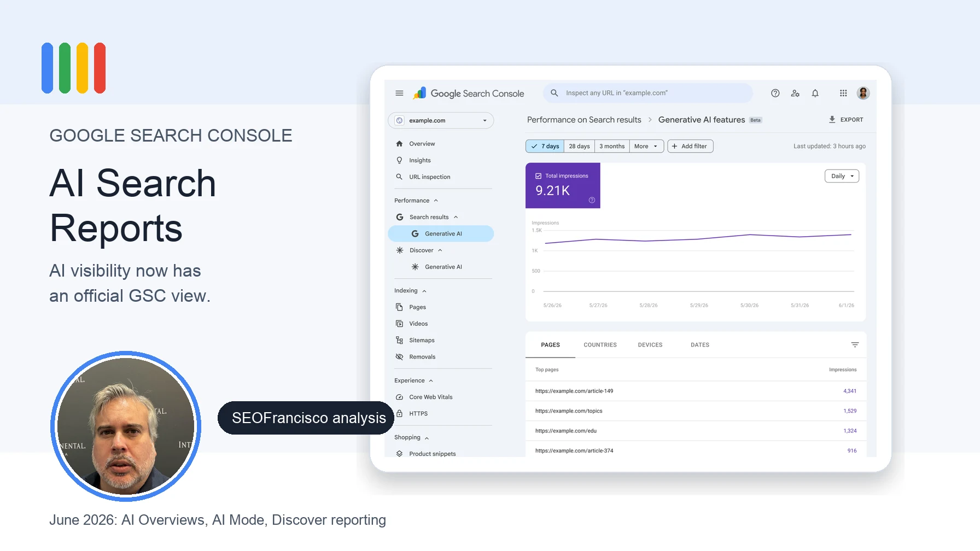Collapse the Indexing section
The width and height of the screenshot is (980, 551).
tap(424, 291)
